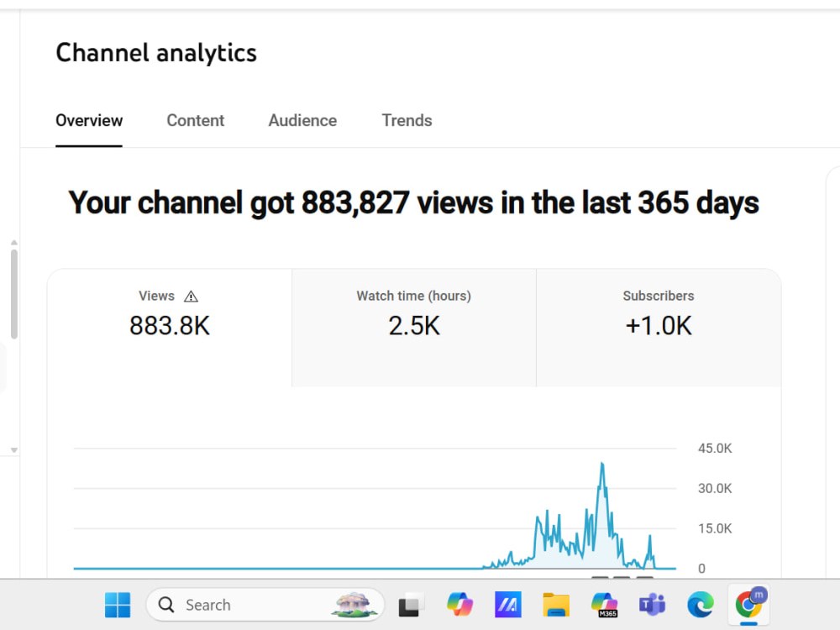Launch Copilot from the taskbar
Image resolution: width=840 pixels, height=630 pixels.
point(459,605)
